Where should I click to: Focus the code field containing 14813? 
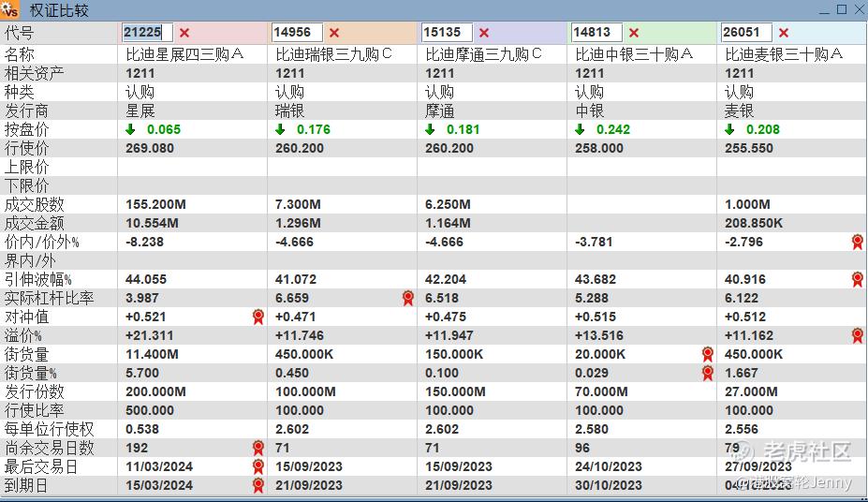[x=596, y=32]
